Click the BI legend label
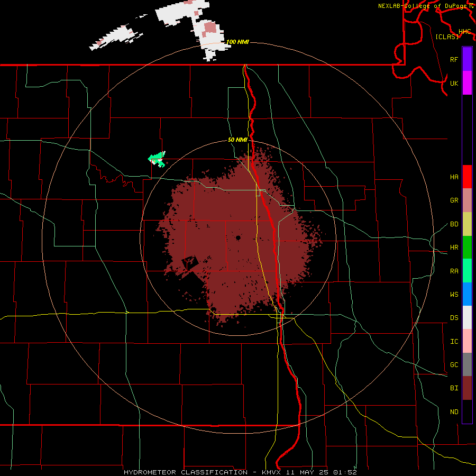 click(x=454, y=388)
